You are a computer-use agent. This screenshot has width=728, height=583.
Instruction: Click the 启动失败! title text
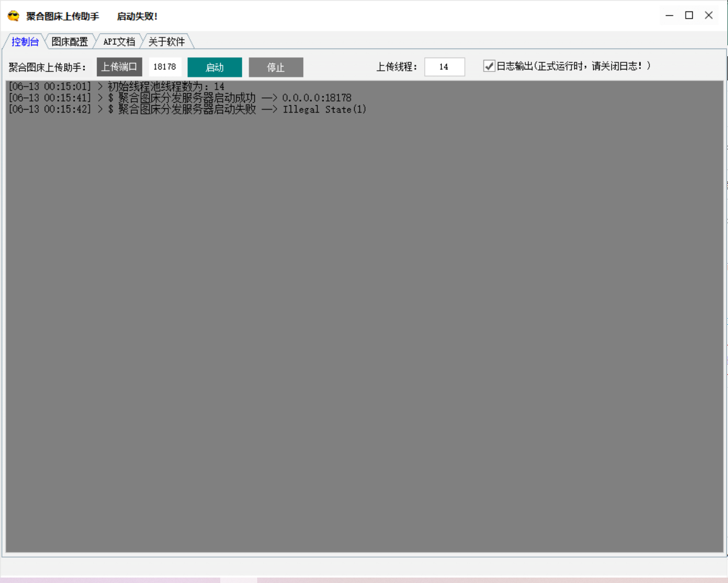click(137, 16)
